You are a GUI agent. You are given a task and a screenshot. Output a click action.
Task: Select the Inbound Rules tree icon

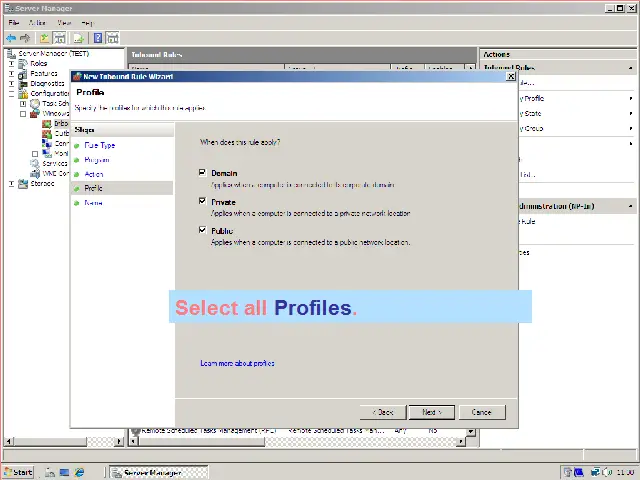(x=47, y=123)
